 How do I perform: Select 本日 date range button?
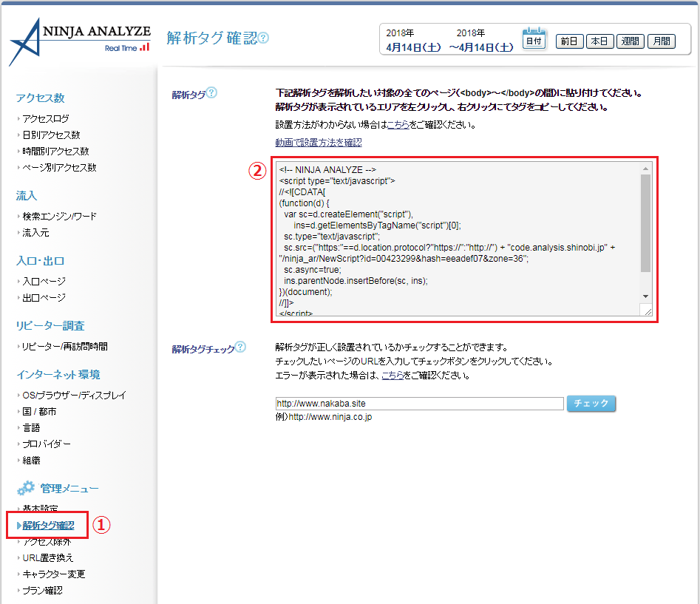click(x=599, y=41)
